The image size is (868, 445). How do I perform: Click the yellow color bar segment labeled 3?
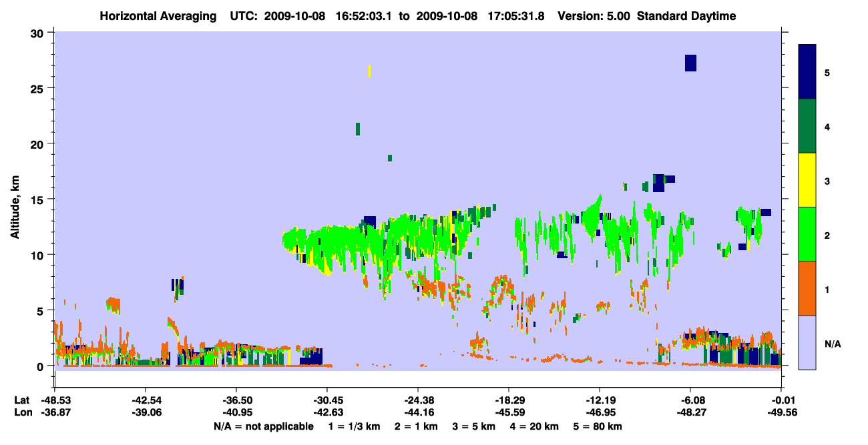(807, 180)
